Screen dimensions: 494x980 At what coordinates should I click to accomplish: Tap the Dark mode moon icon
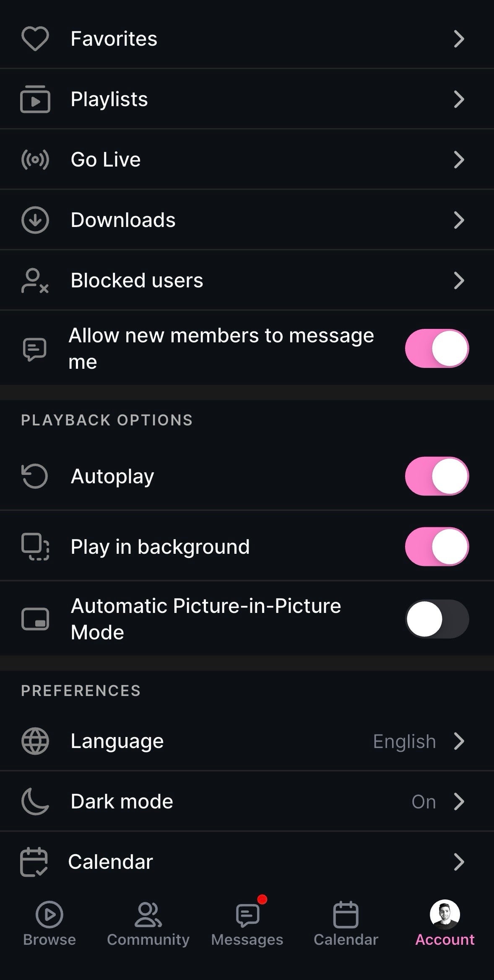(x=35, y=802)
